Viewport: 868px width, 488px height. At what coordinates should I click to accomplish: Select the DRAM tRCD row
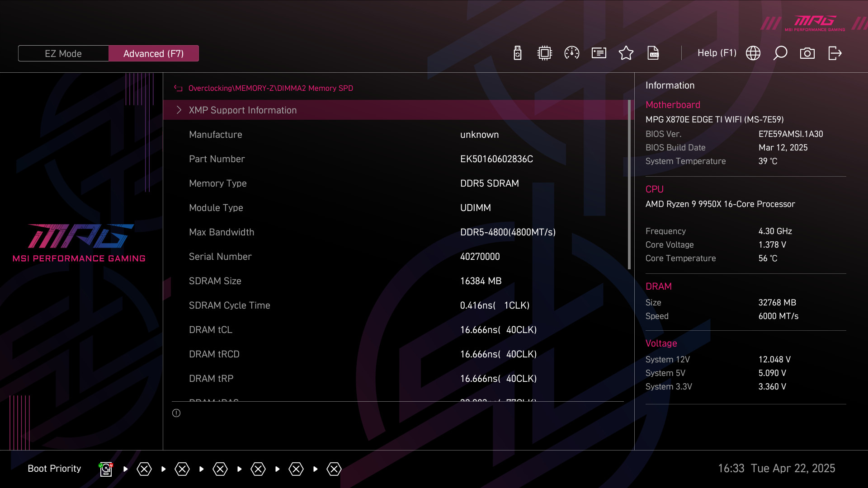point(396,354)
